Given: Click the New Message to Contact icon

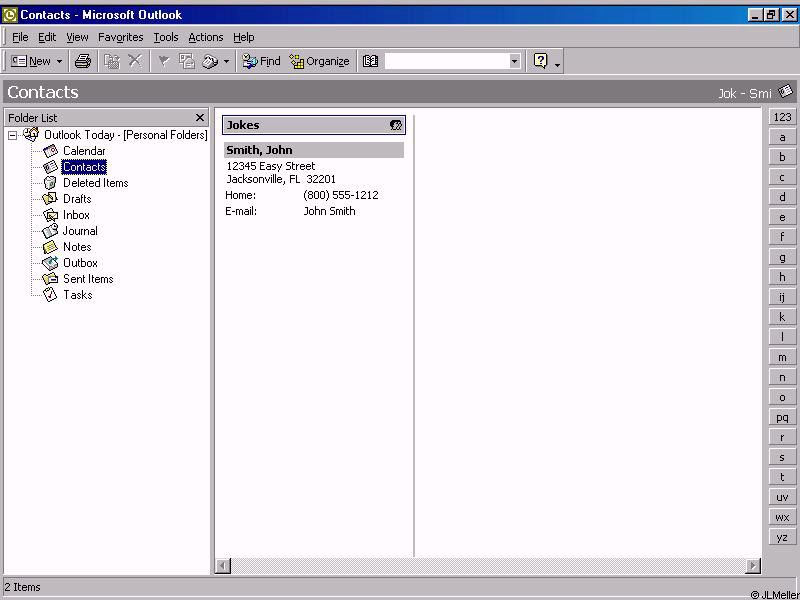Looking at the screenshot, I should click(x=187, y=61).
